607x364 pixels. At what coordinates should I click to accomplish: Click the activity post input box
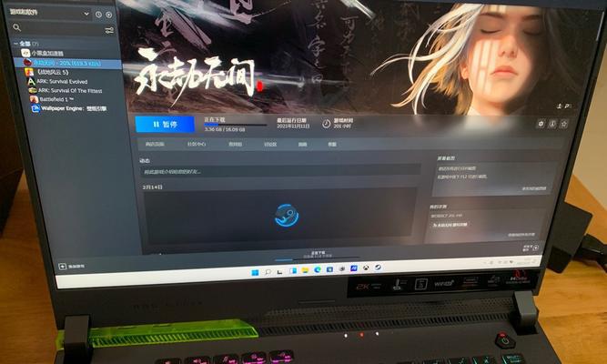coord(280,171)
